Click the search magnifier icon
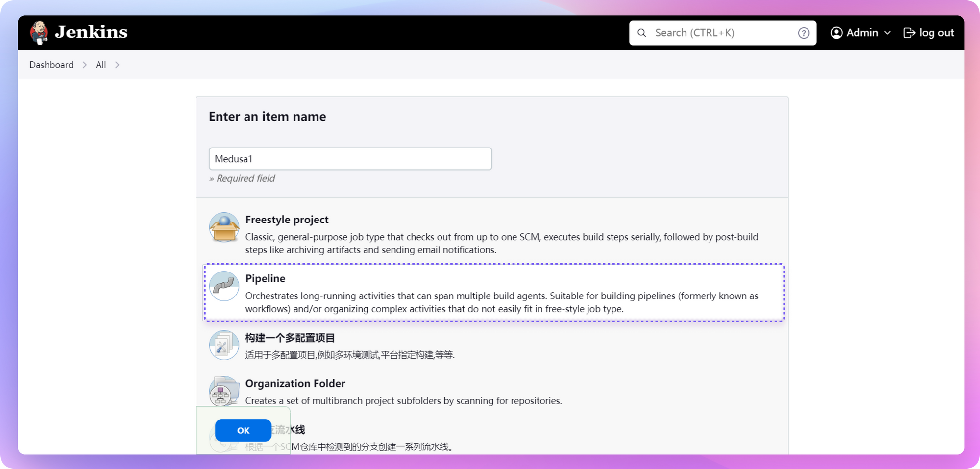Image resolution: width=980 pixels, height=469 pixels. coord(641,33)
